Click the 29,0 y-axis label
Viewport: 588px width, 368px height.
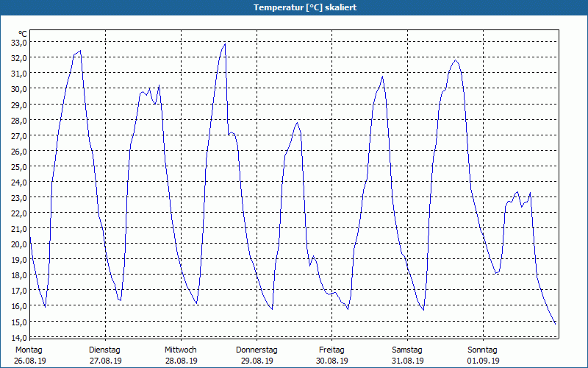[19, 105]
